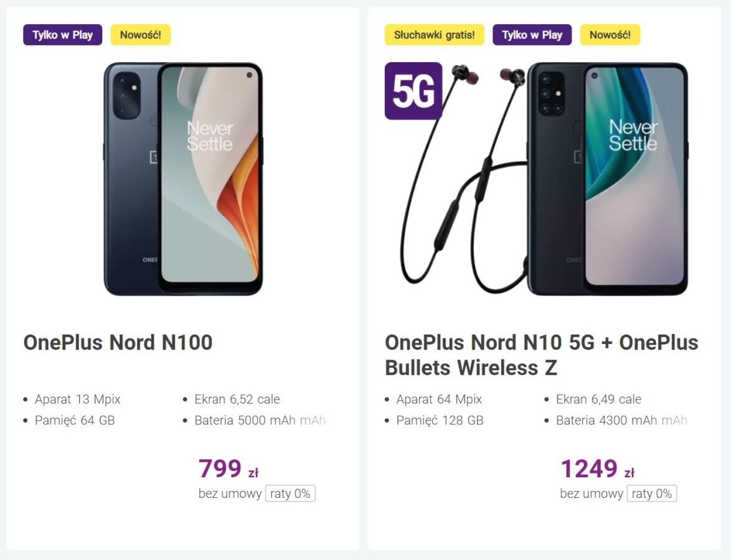
Task: Click 'Pamięć 128 GB' specification
Action: pyautogui.click(x=440, y=420)
